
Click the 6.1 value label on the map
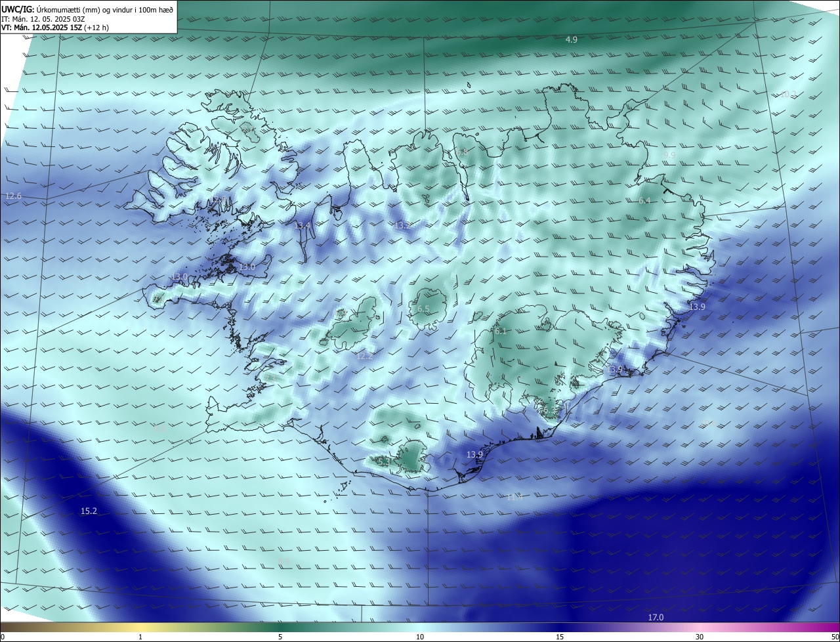coord(501,332)
